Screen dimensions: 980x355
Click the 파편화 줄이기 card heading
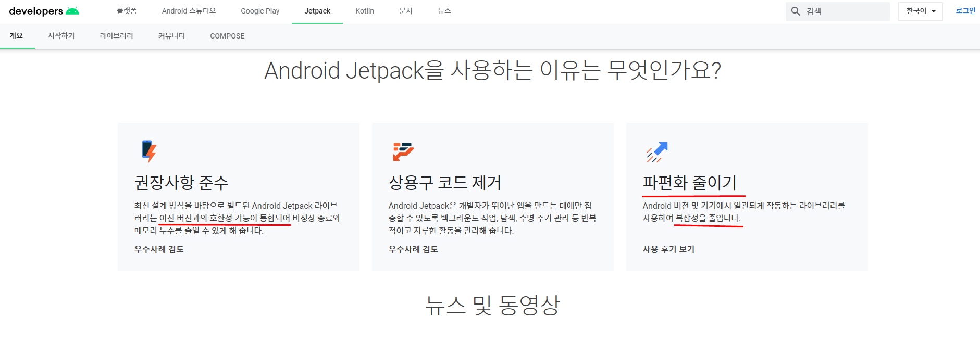[x=690, y=183]
